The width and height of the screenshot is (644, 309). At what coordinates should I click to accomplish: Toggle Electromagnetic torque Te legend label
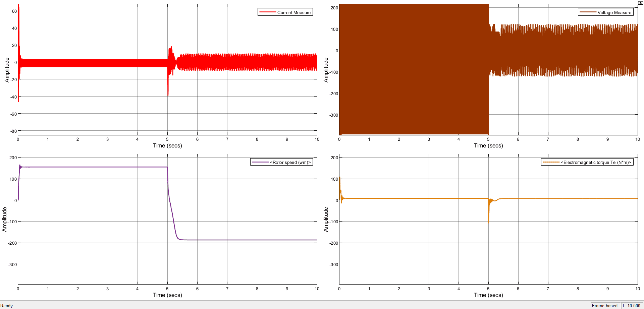click(x=596, y=163)
